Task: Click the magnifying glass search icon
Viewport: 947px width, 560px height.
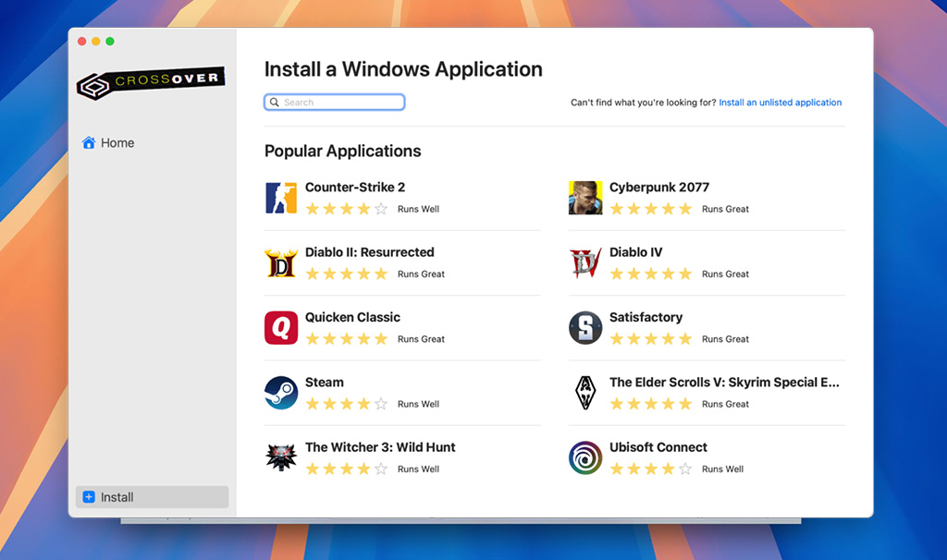Action: point(274,102)
